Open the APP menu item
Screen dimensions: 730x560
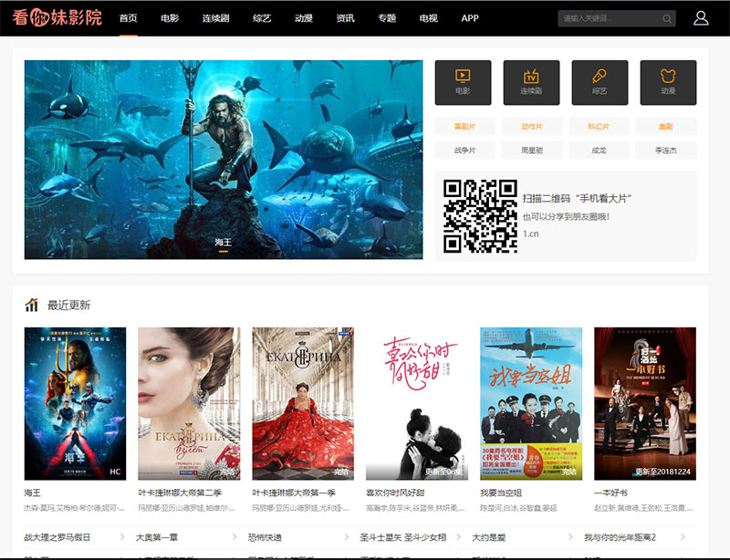[469, 16]
